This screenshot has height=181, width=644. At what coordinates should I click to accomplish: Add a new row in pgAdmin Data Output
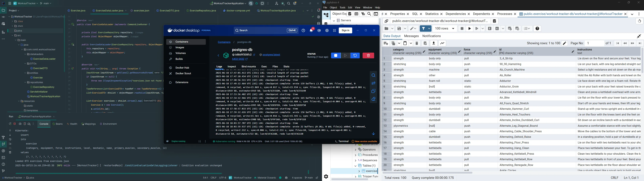point(386,43)
